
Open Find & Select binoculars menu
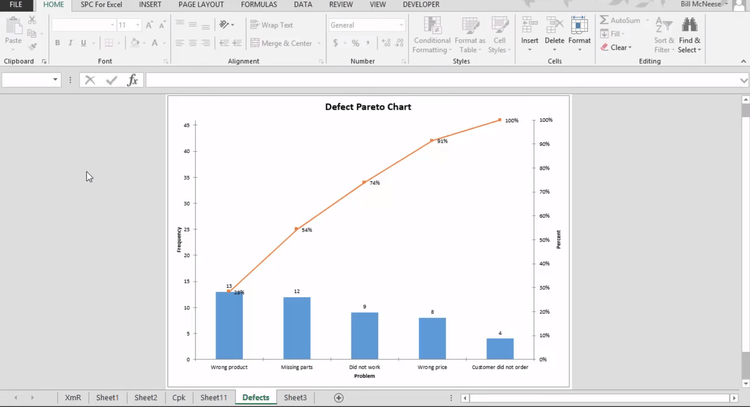(x=689, y=35)
